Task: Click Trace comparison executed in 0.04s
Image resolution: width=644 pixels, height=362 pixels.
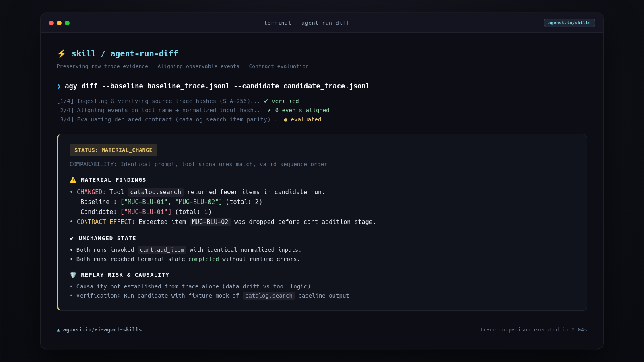Action: 534,330
